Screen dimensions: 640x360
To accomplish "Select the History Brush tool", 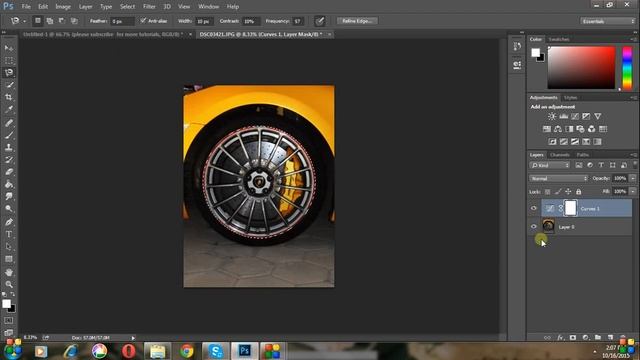I will click(x=9, y=160).
